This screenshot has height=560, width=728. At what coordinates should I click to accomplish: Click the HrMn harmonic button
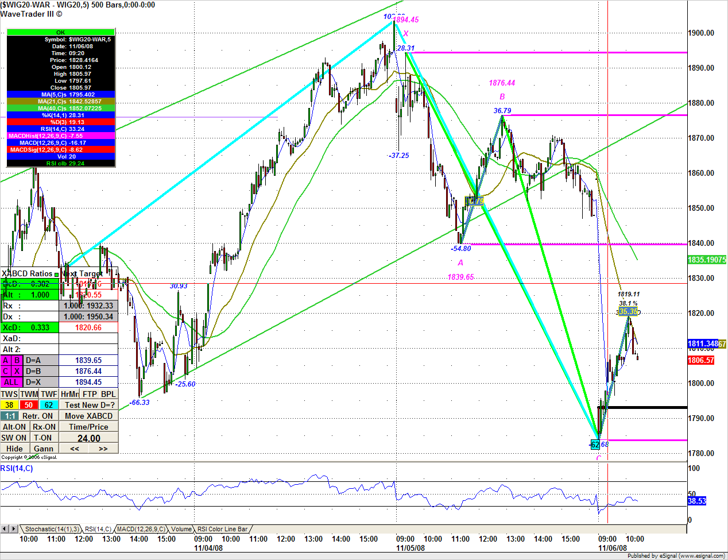[69, 394]
